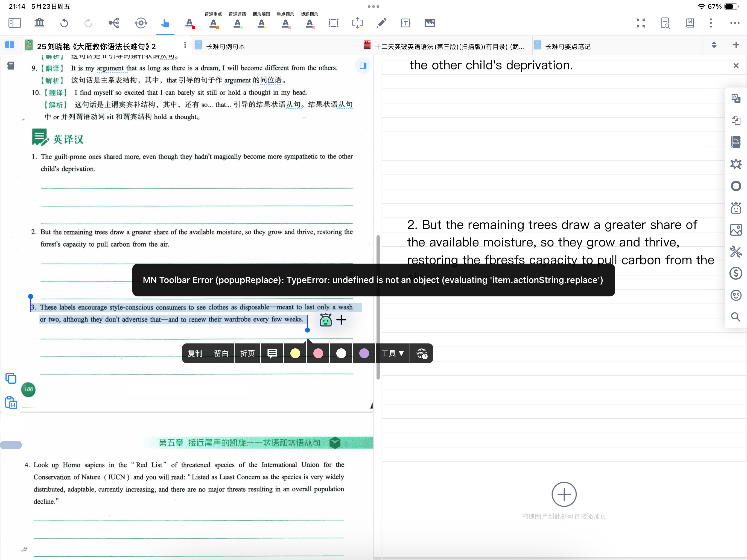747x560 pixels.
Task: Click the translate icon in right sidebar
Action: 736,98
